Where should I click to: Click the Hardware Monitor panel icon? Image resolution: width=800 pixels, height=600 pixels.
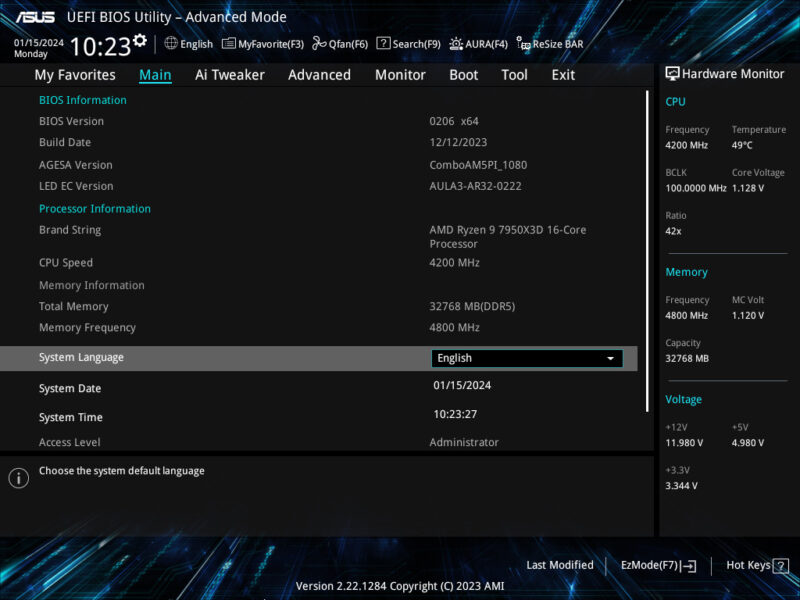click(670, 73)
